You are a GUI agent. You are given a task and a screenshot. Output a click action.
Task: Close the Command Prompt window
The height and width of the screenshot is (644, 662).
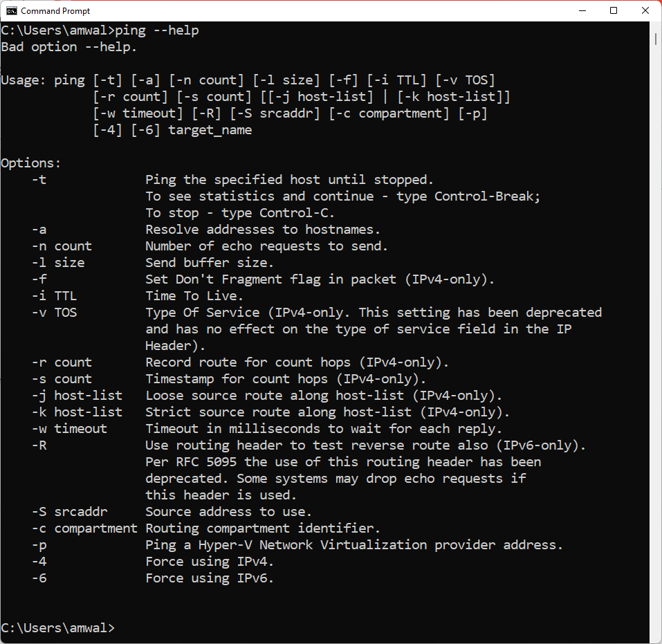(645, 11)
